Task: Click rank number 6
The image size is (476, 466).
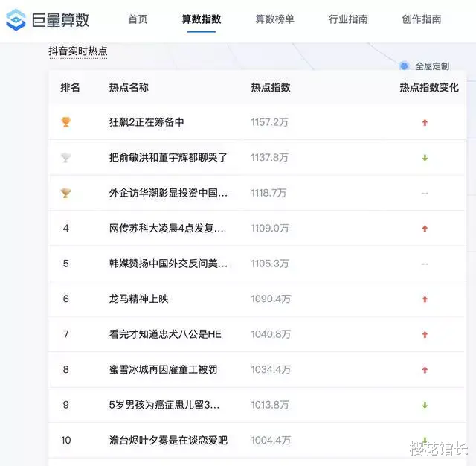Action: click(66, 299)
